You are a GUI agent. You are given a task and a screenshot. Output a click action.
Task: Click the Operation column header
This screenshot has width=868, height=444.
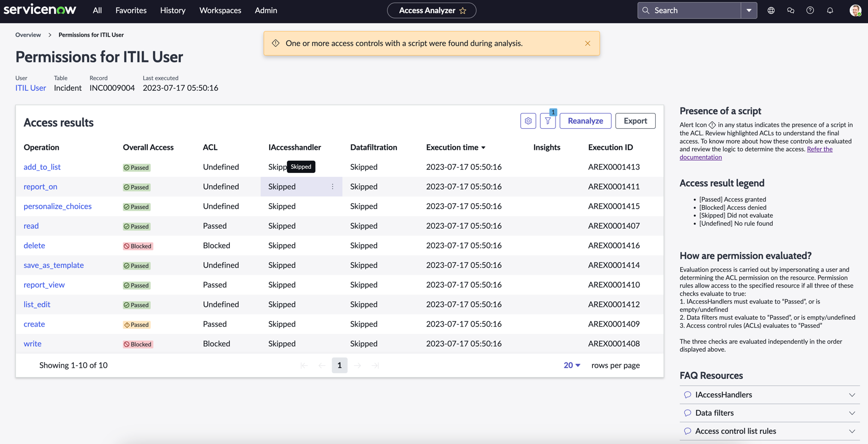coord(41,147)
